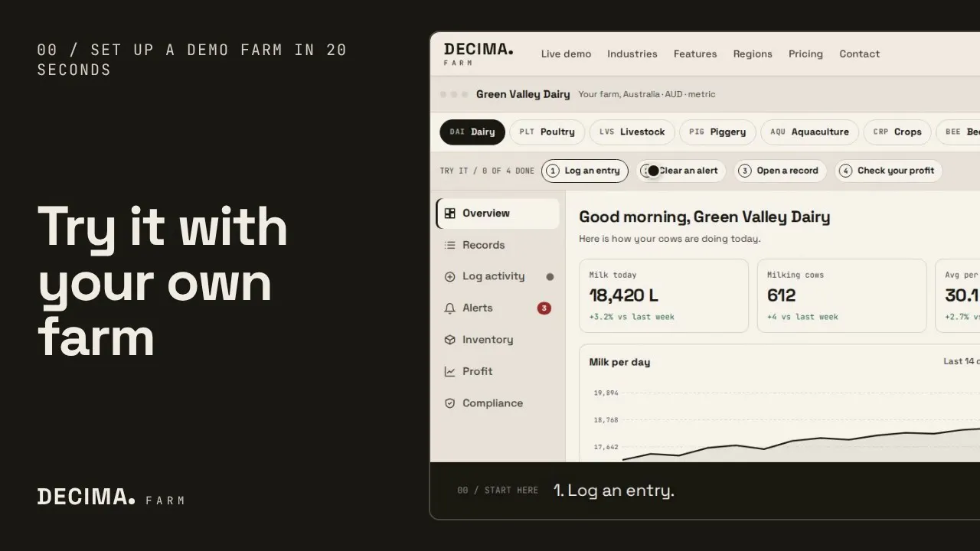Open the Live demo nav link
980x551 pixels.
pos(566,54)
